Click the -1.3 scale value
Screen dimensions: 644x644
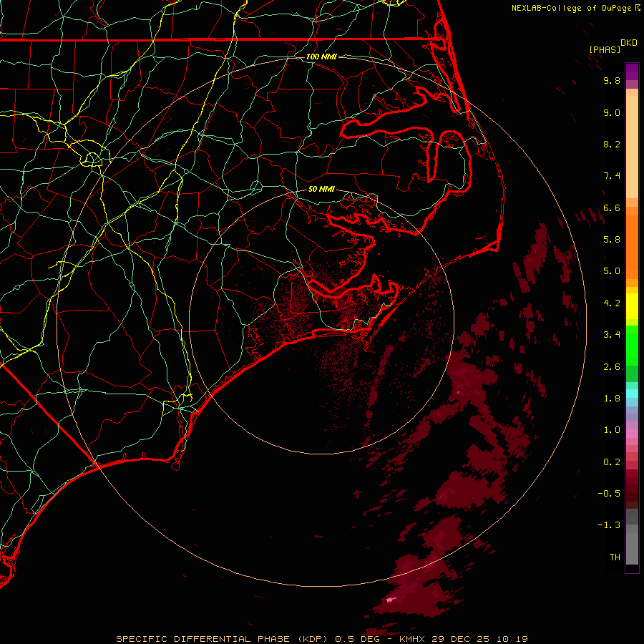tap(609, 525)
